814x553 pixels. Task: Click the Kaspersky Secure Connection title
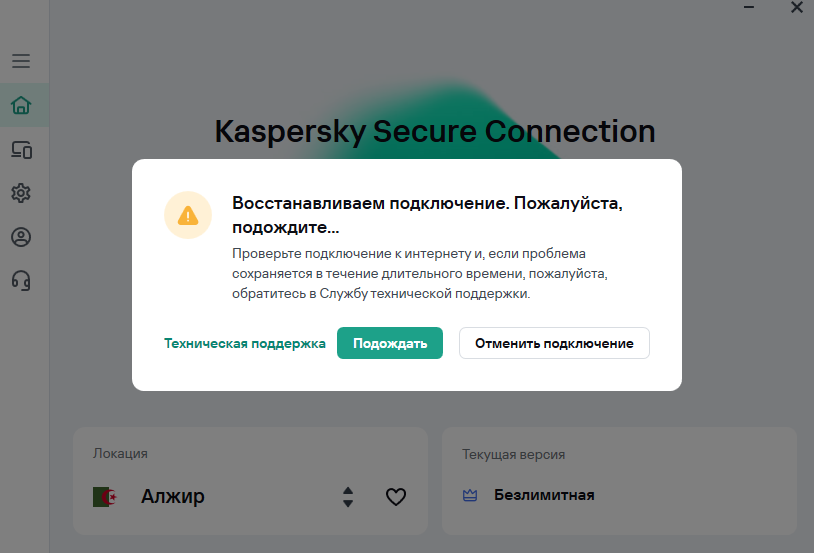[435, 131]
